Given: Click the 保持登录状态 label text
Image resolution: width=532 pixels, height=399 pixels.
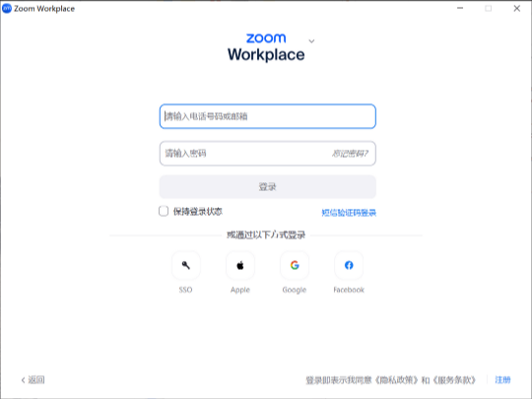Looking at the screenshot, I should [198, 212].
